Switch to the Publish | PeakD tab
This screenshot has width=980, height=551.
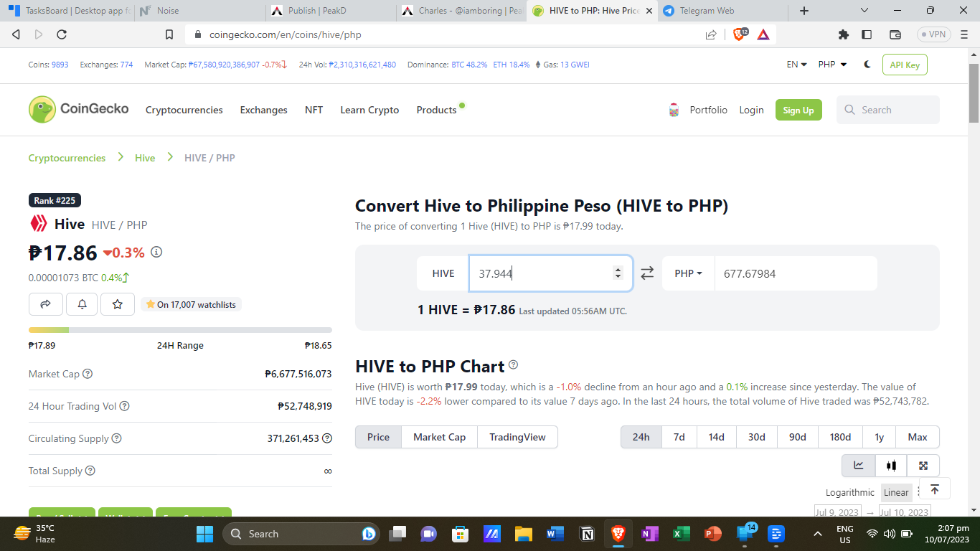330,11
